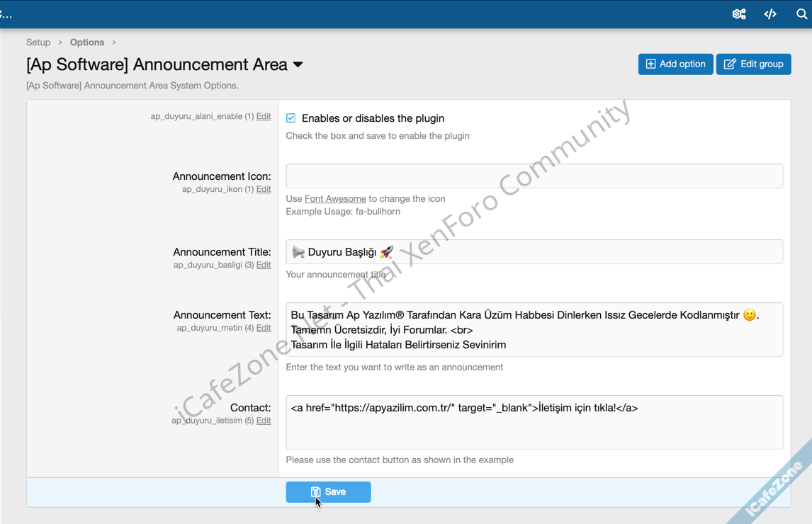This screenshot has width=812, height=524.
Task: Toggle the Enables or disables the plugin checkbox
Action: coord(291,118)
